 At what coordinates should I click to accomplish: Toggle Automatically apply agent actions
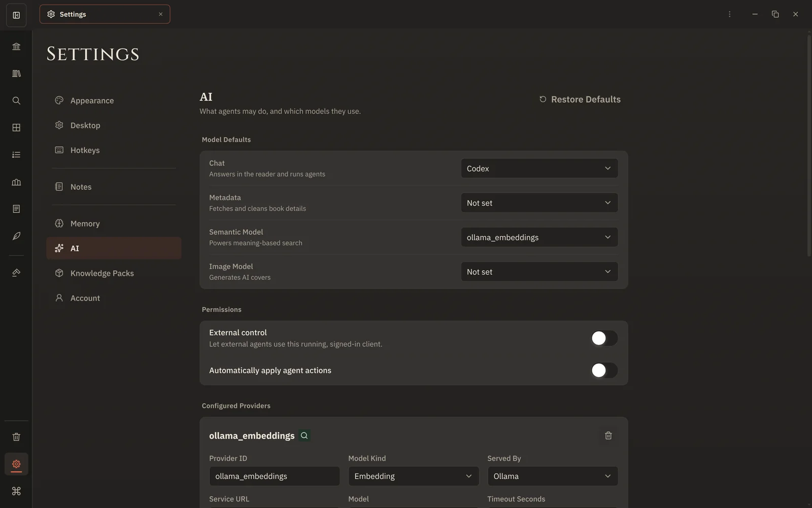(604, 370)
